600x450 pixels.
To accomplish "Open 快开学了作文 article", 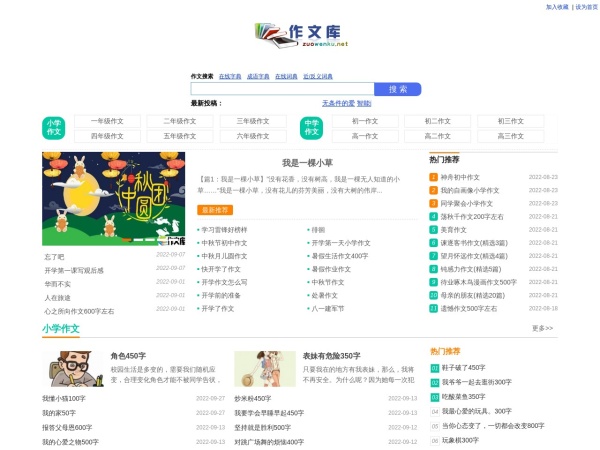I will click(221, 269).
